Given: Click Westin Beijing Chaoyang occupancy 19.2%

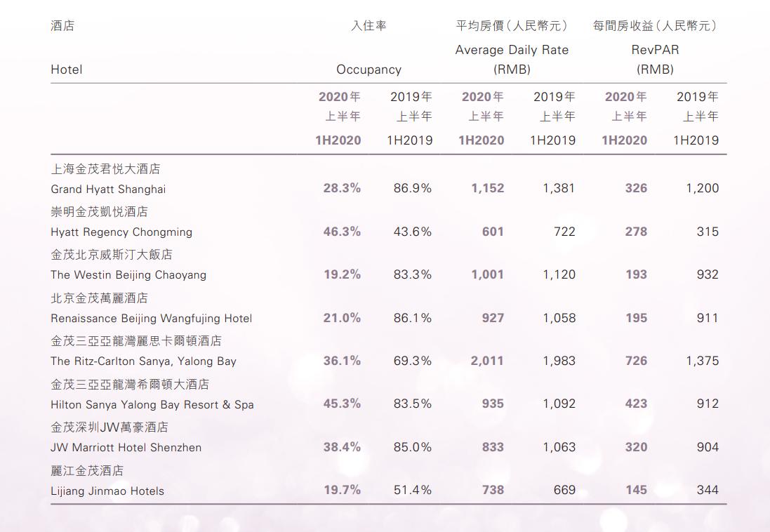Looking at the screenshot, I should point(343,274).
